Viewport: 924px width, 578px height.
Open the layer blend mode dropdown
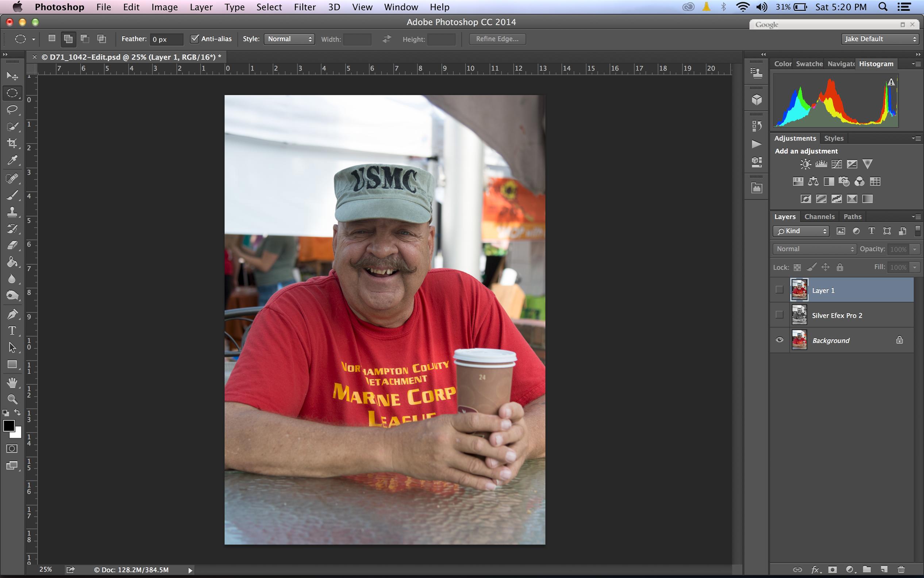[x=814, y=249]
